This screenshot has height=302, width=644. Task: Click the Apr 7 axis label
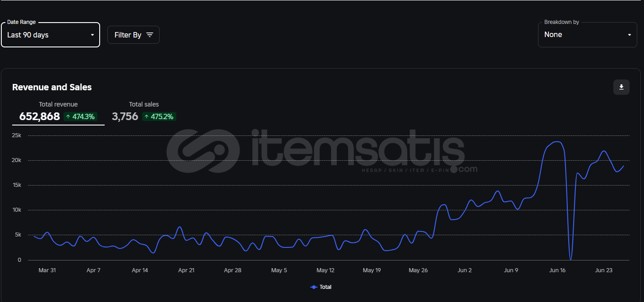93,270
